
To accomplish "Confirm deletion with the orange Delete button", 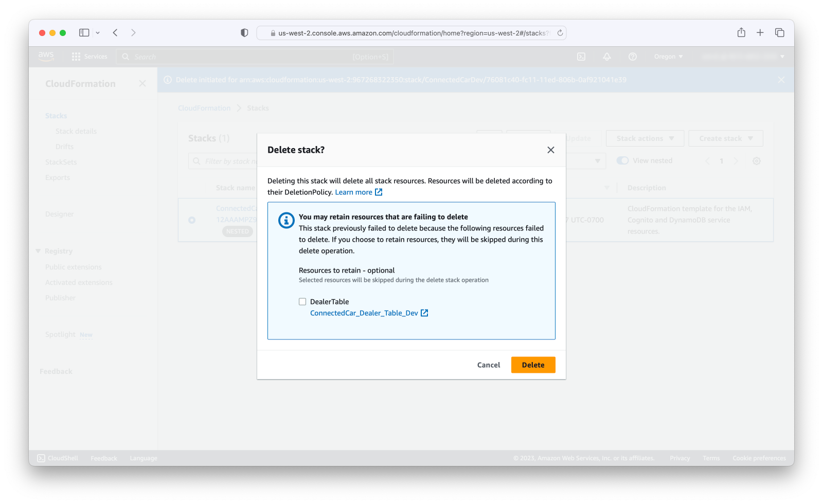I will (533, 365).
